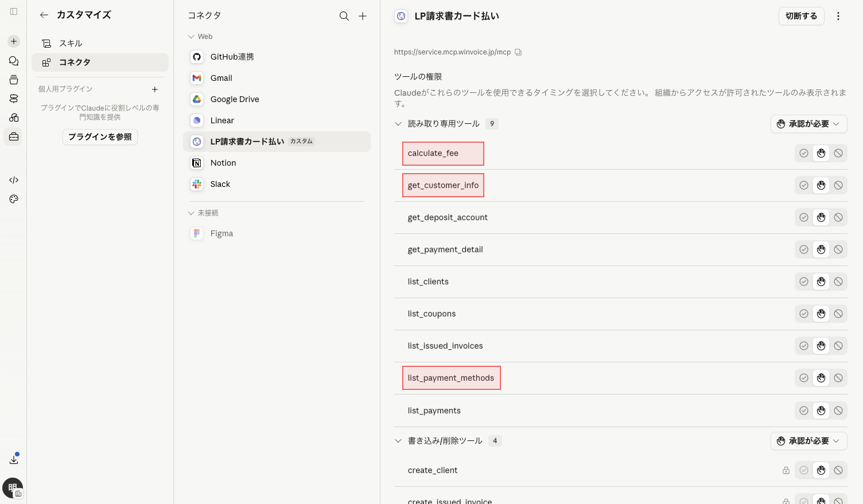This screenshot has height=504, width=863.
Task: Block the list_clients tool
Action: [838, 282]
